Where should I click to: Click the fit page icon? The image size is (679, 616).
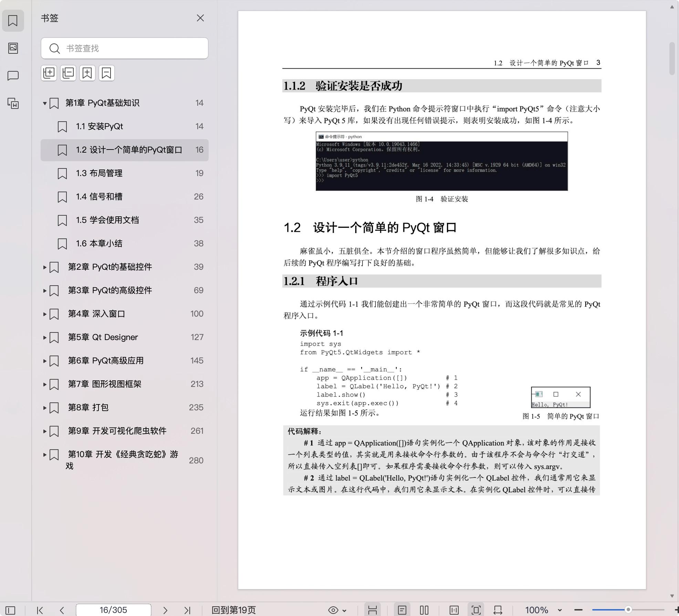[476, 610]
